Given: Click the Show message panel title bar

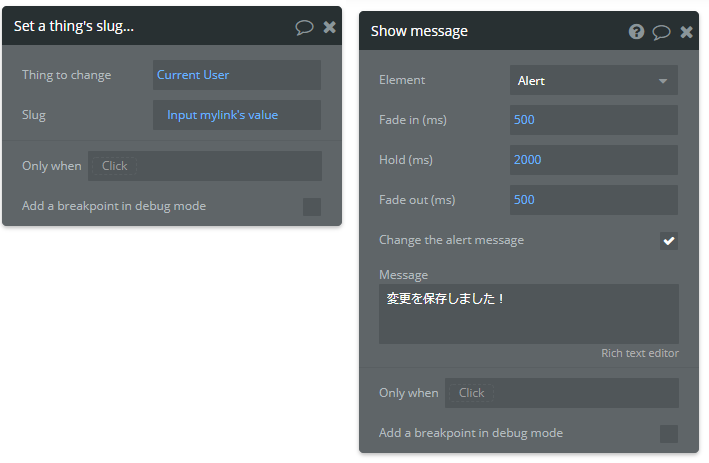Looking at the screenshot, I should pyautogui.click(x=529, y=31).
